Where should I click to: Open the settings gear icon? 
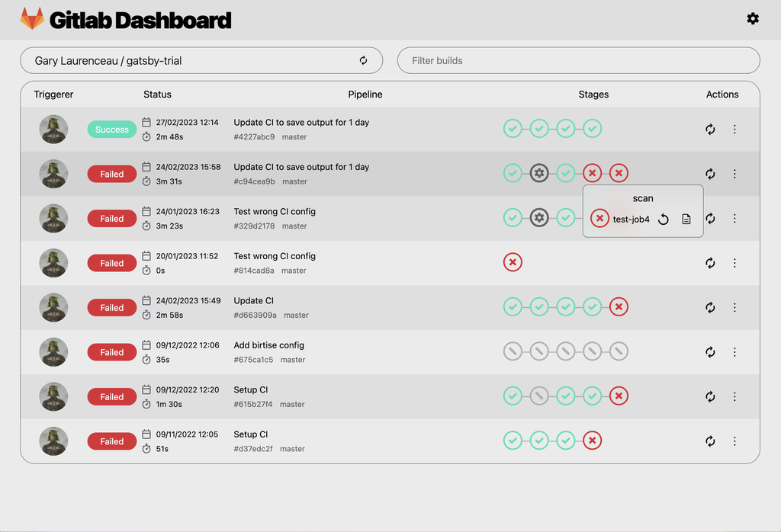pyautogui.click(x=753, y=19)
